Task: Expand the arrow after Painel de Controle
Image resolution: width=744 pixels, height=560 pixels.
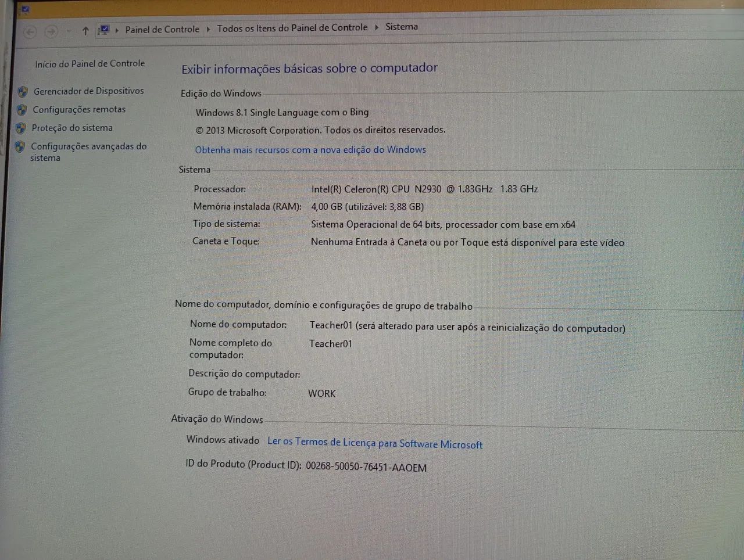Action: click(x=208, y=28)
